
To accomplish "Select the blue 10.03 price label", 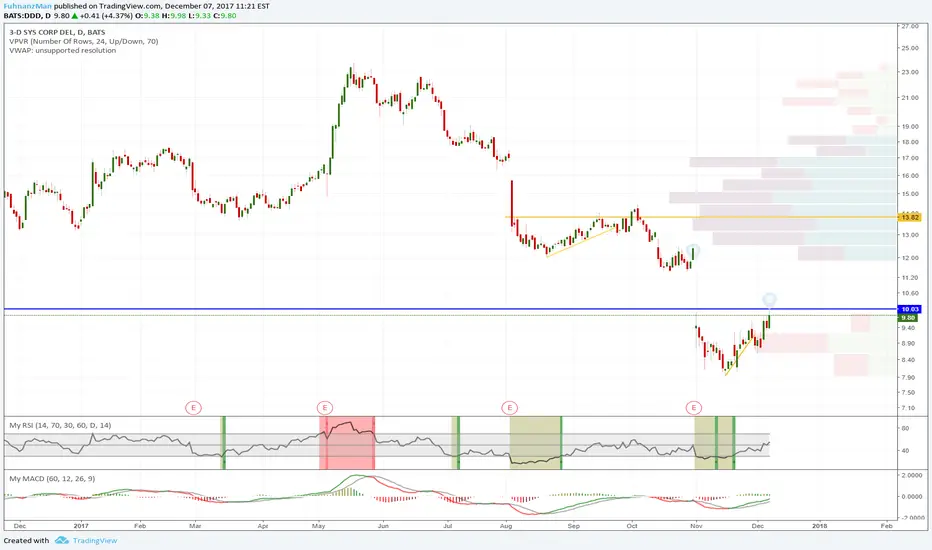I will [910, 309].
